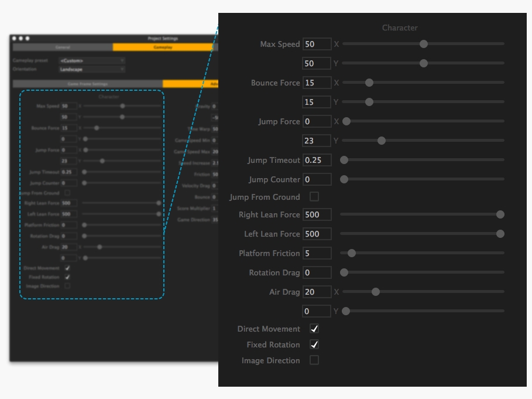Open the Orientation dropdown set to Landscape
Viewport: 532px width, 399px height.
(x=92, y=69)
